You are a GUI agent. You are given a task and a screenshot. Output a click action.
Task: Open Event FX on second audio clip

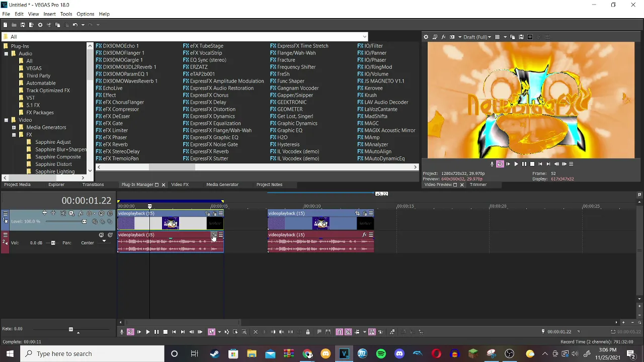pyautogui.click(x=364, y=235)
